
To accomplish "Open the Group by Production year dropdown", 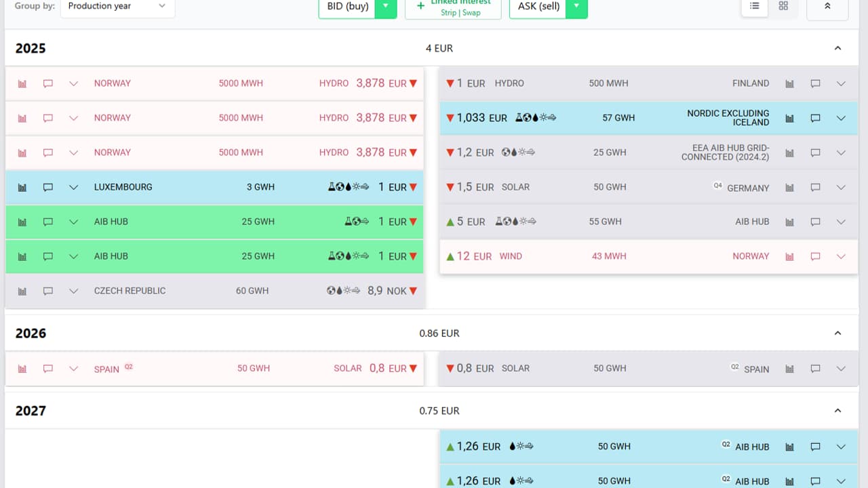I will 117,6.
